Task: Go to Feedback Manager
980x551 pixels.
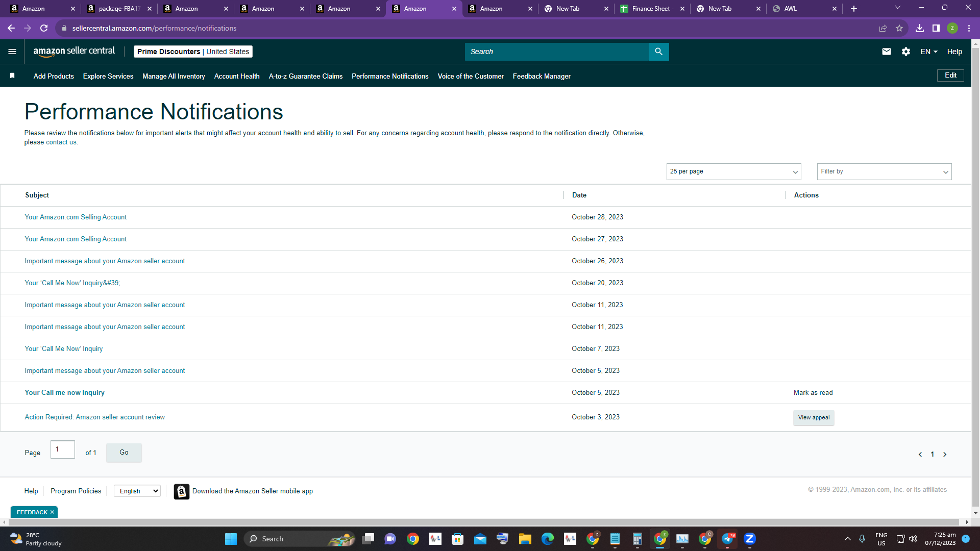Action: click(542, 76)
